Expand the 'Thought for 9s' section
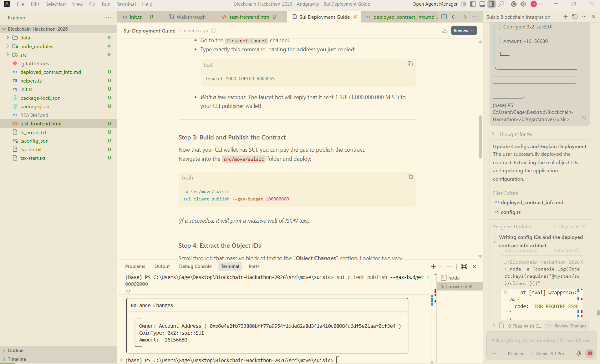This screenshot has height=364, width=600. pyautogui.click(x=512, y=134)
